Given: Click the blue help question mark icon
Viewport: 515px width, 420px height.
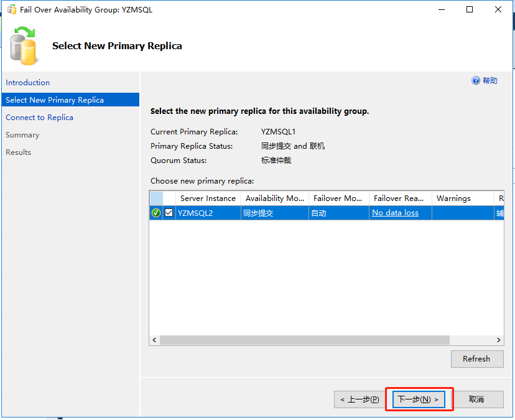Looking at the screenshot, I should click(476, 81).
